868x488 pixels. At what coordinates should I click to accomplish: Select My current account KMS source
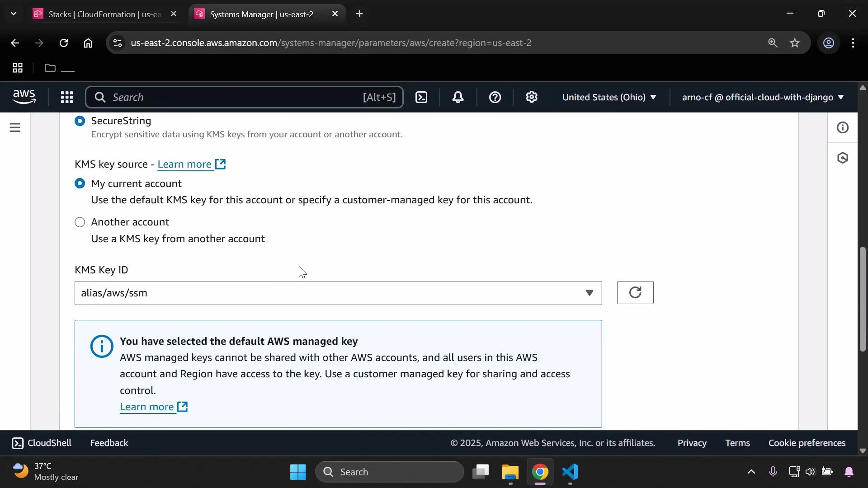pyautogui.click(x=80, y=183)
